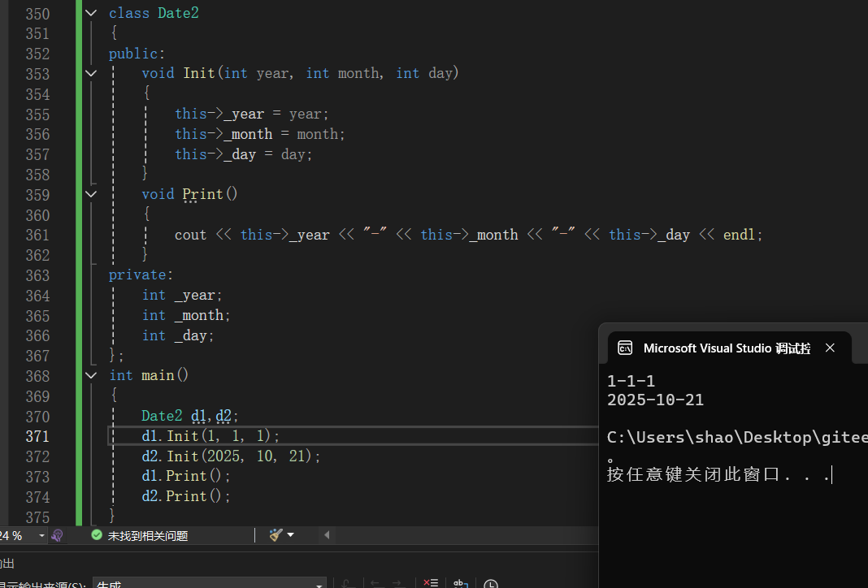Click 'void Init(int year, int month, int day)'
Image resolution: width=868 pixels, height=588 pixels.
300,73
